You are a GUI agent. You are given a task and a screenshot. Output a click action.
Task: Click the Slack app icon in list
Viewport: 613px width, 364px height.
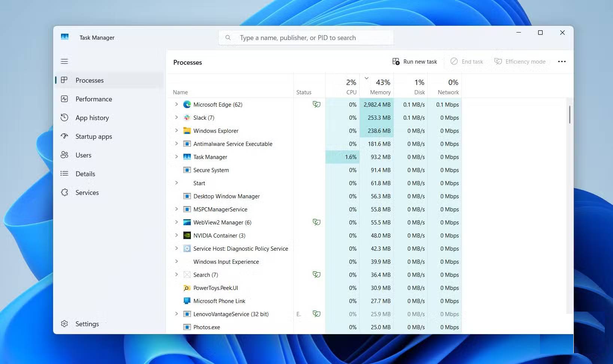point(187,118)
